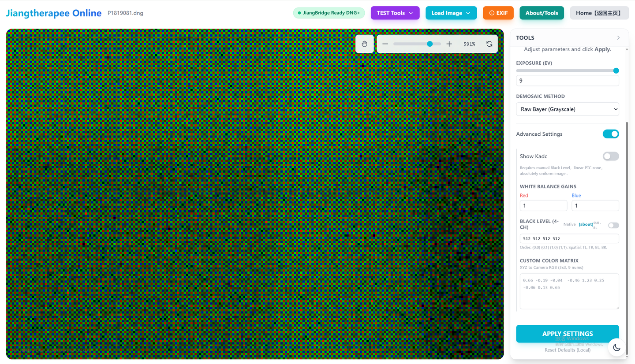Reset the view with the refresh icon
The width and height of the screenshot is (635, 364).
(x=489, y=44)
